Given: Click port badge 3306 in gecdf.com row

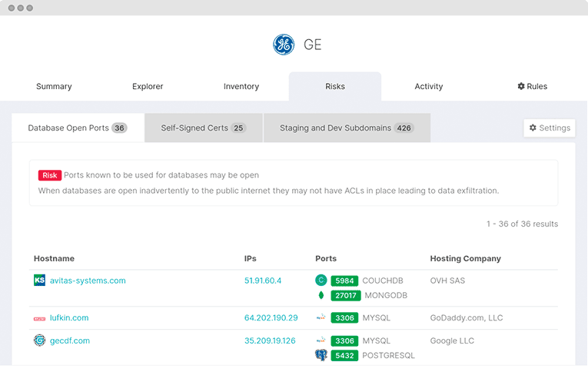Looking at the screenshot, I should coord(344,341).
